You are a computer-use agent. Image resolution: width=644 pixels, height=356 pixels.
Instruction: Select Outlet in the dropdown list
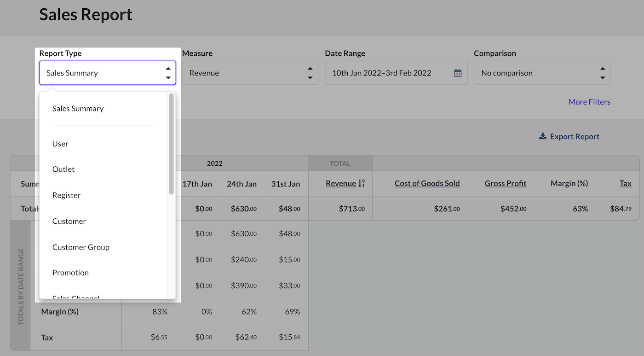click(x=63, y=169)
